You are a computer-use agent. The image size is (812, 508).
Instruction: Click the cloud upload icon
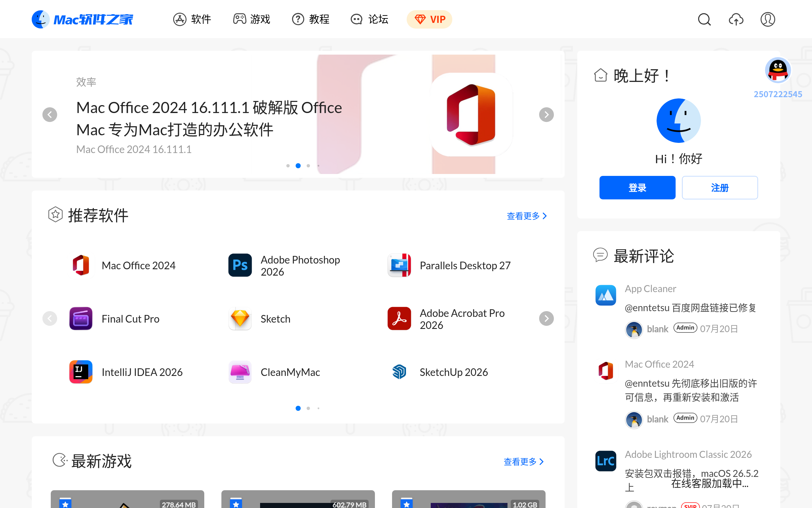736,19
